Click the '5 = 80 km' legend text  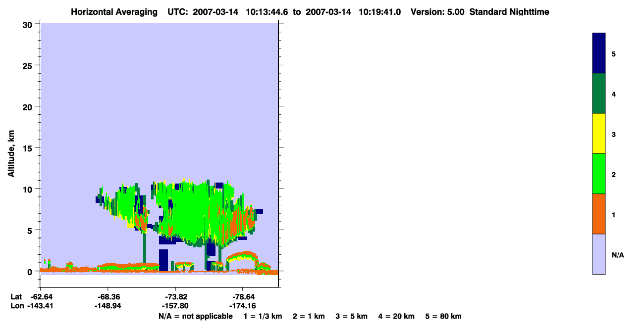pyautogui.click(x=443, y=317)
